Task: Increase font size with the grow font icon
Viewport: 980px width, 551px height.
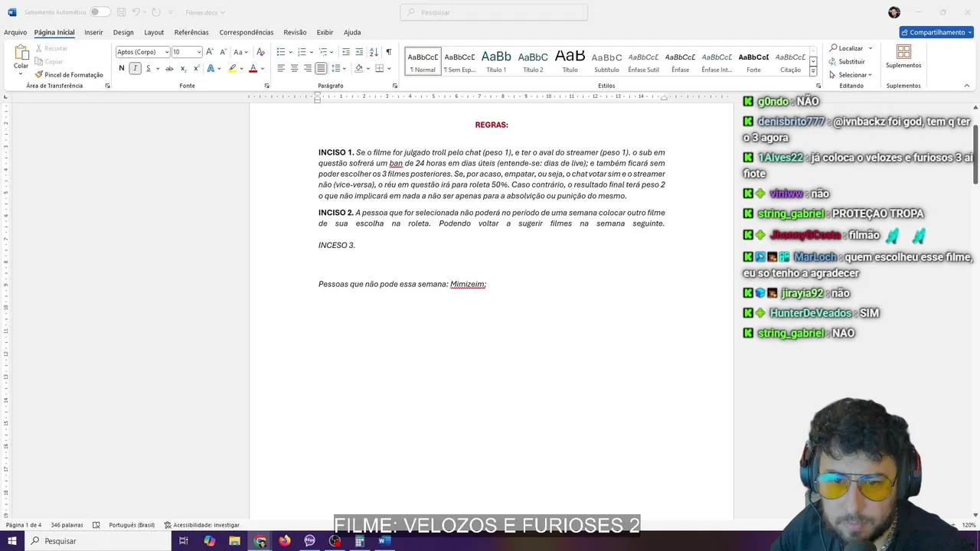Action: click(x=210, y=52)
